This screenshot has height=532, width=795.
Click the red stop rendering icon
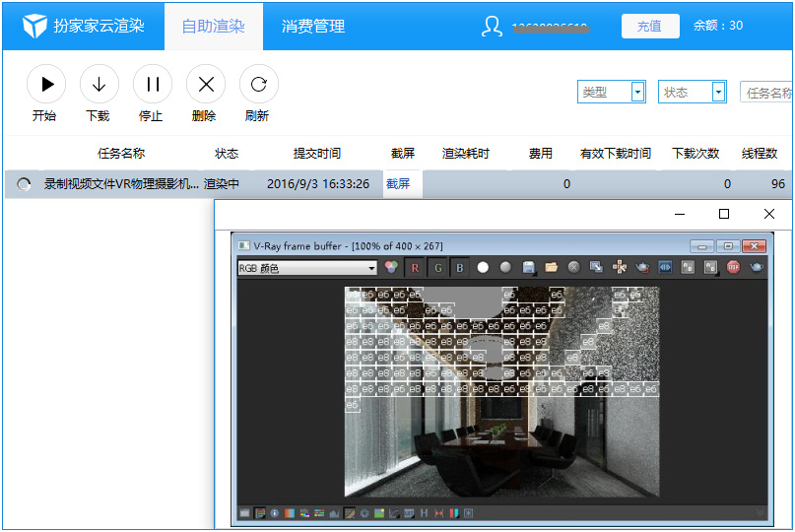coord(733,267)
